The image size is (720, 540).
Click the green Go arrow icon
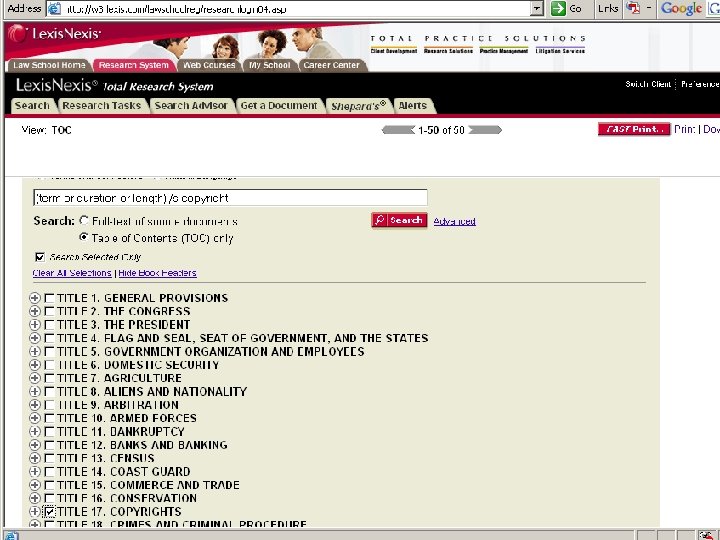click(x=558, y=8)
